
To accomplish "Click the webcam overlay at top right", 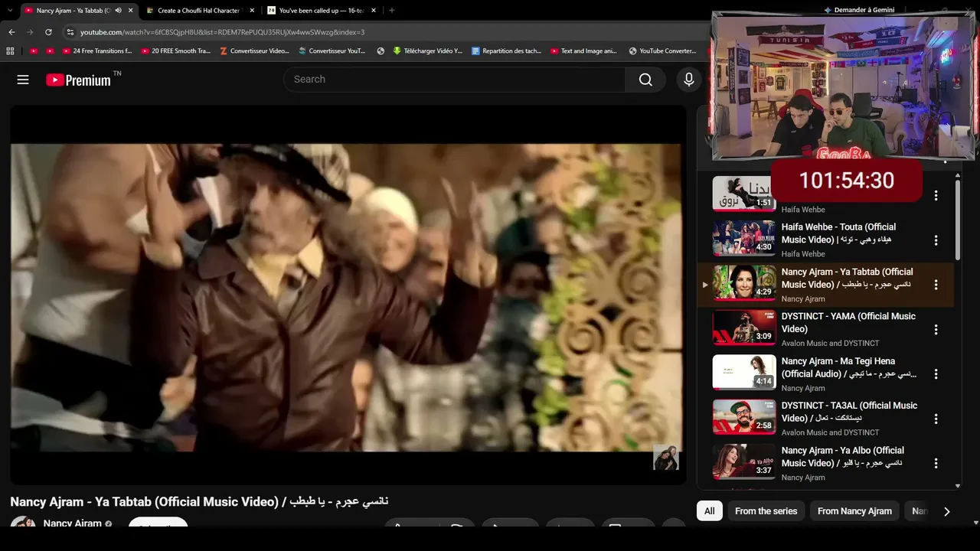I will point(844,85).
